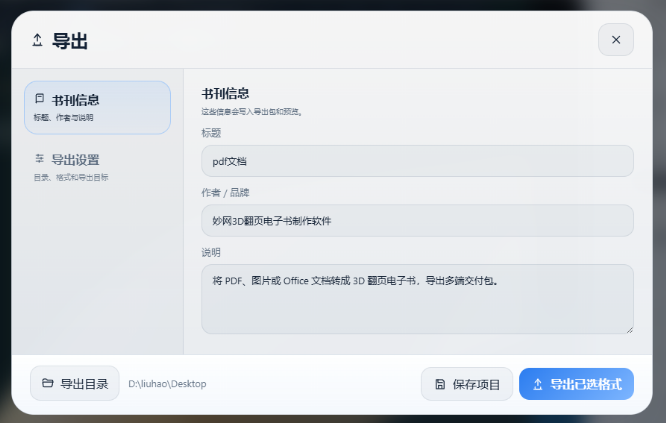666x423 pixels.
Task: Click the 说明 field label
Action: point(211,252)
